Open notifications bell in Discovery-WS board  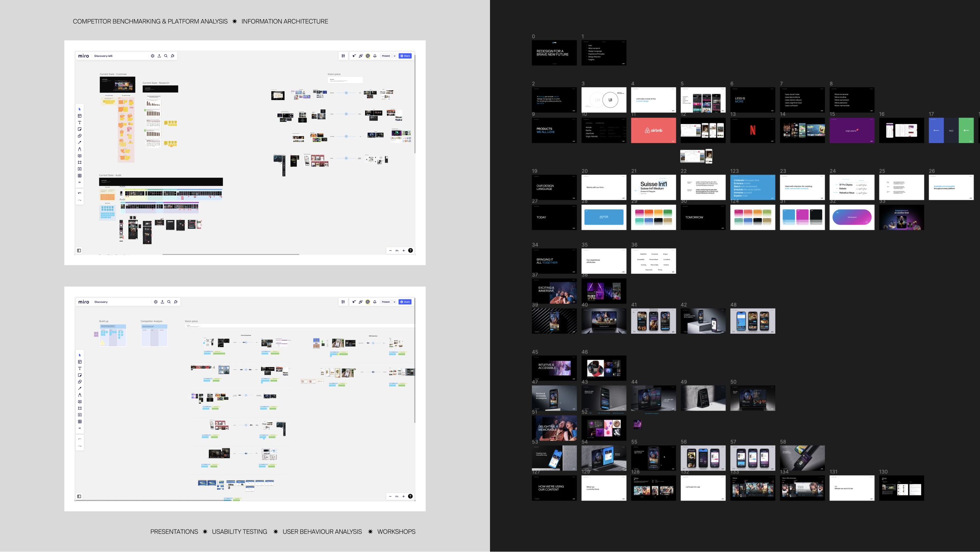(x=375, y=56)
